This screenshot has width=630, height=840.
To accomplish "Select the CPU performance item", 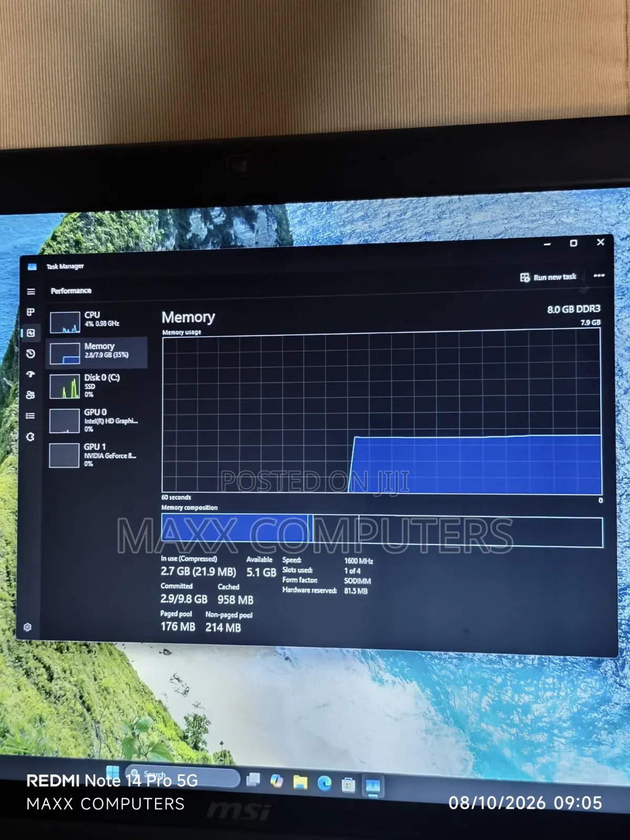I will click(x=97, y=321).
